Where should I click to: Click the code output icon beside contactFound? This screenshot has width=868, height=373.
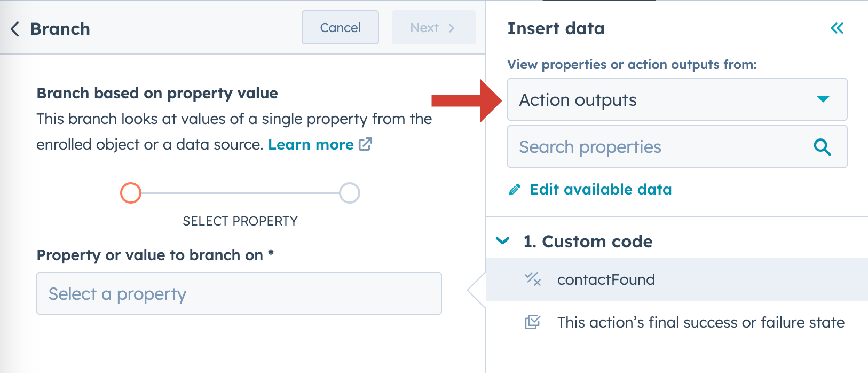(x=532, y=279)
